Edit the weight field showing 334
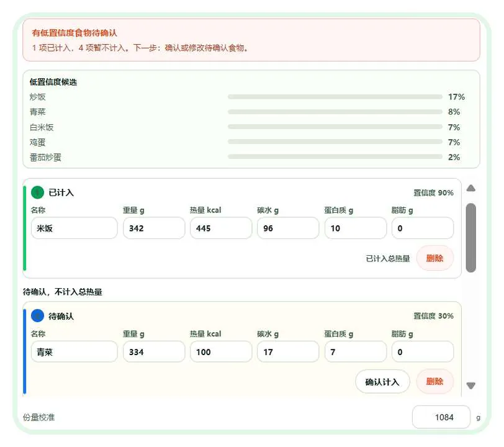 pyautogui.click(x=154, y=352)
